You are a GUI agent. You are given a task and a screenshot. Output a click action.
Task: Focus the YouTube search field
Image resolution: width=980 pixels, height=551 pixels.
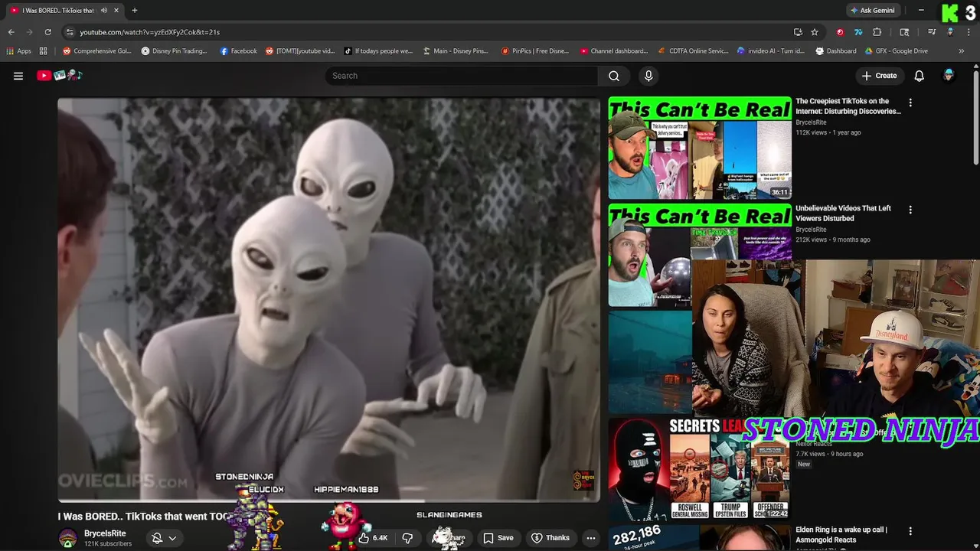[x=462, y=76]
